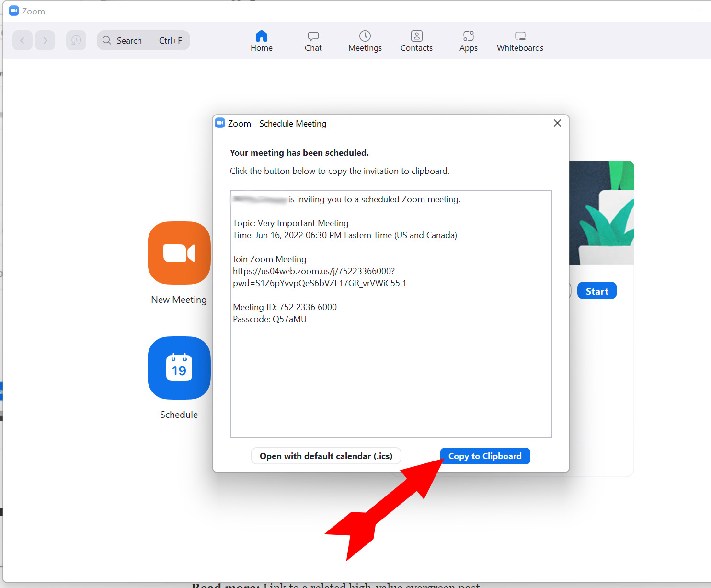711x588 pixels.
Task: Minimize the Zoom main window
Action: click(x=695, y=11)
